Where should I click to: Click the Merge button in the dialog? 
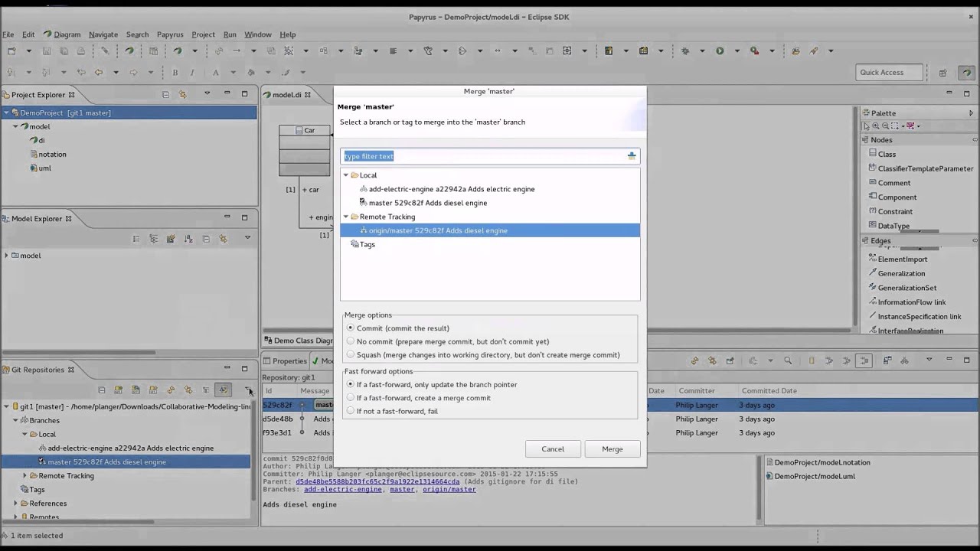pyautogui.click(x=612, y=449)
